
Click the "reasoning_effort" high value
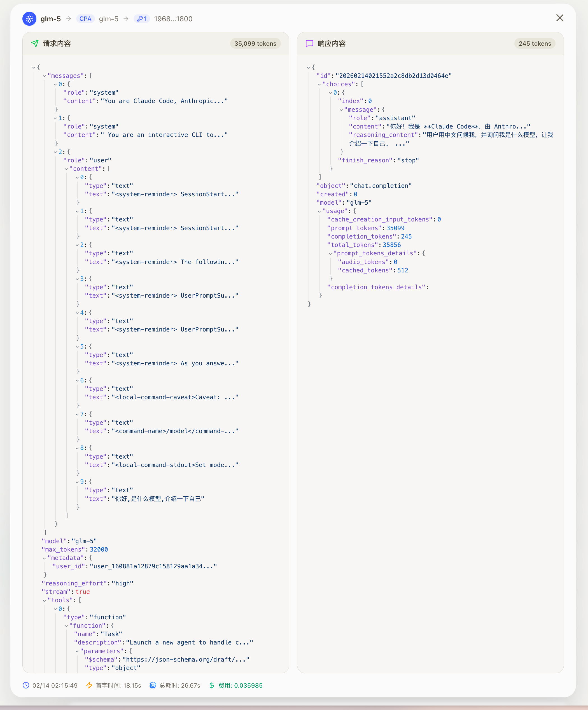tap(122, 583)
